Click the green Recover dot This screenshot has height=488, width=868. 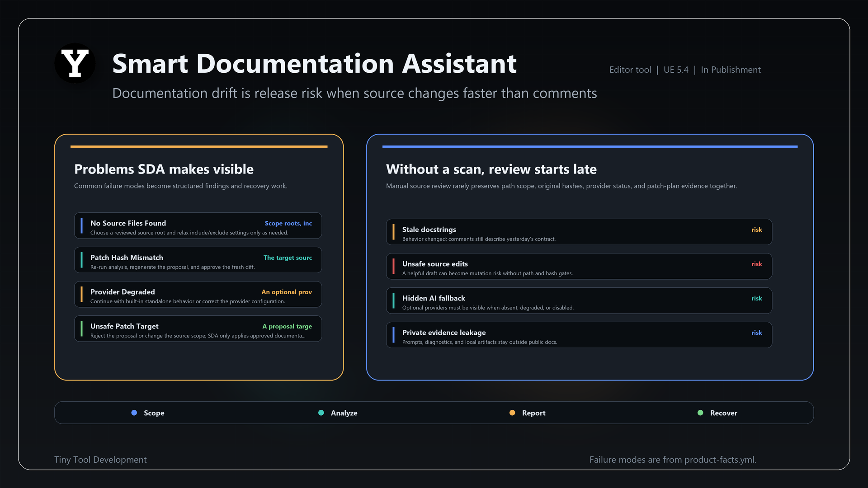[x=700, y=413]
